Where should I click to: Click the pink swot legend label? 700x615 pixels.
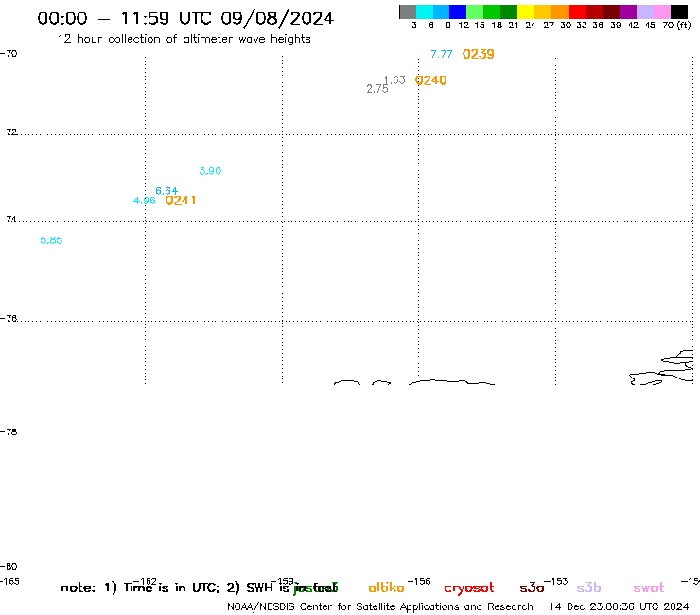[649, 589]
